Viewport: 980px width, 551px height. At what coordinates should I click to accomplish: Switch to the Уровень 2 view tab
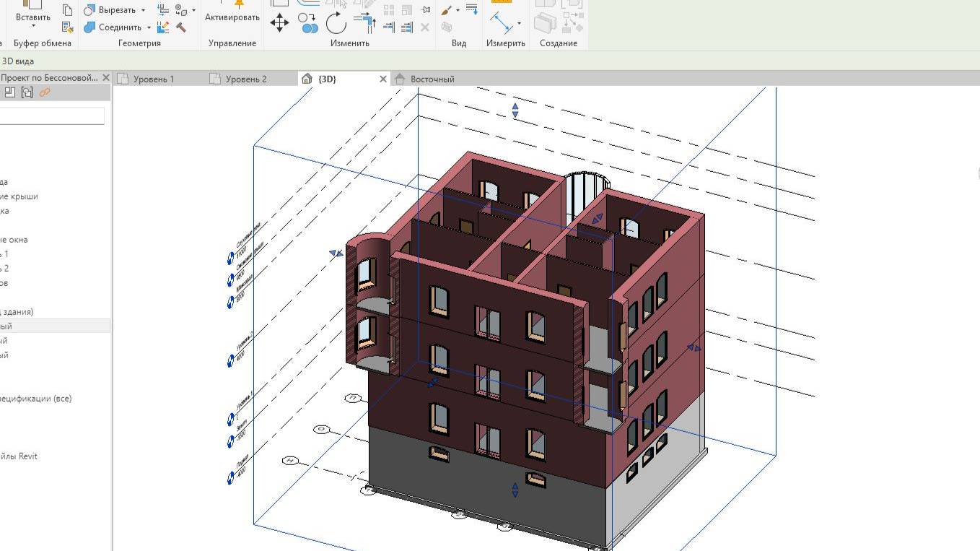[x=245, y=79]
